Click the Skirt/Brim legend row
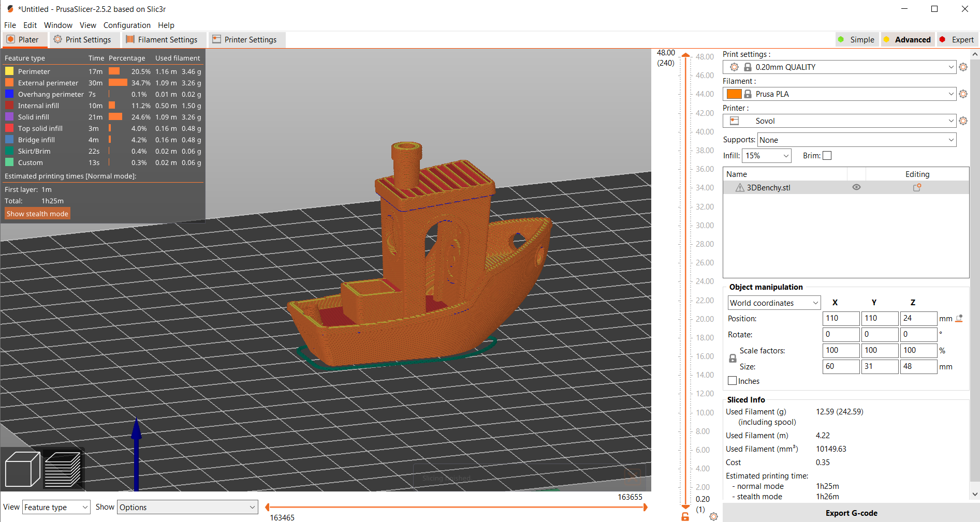 click(x=103, y=151)
